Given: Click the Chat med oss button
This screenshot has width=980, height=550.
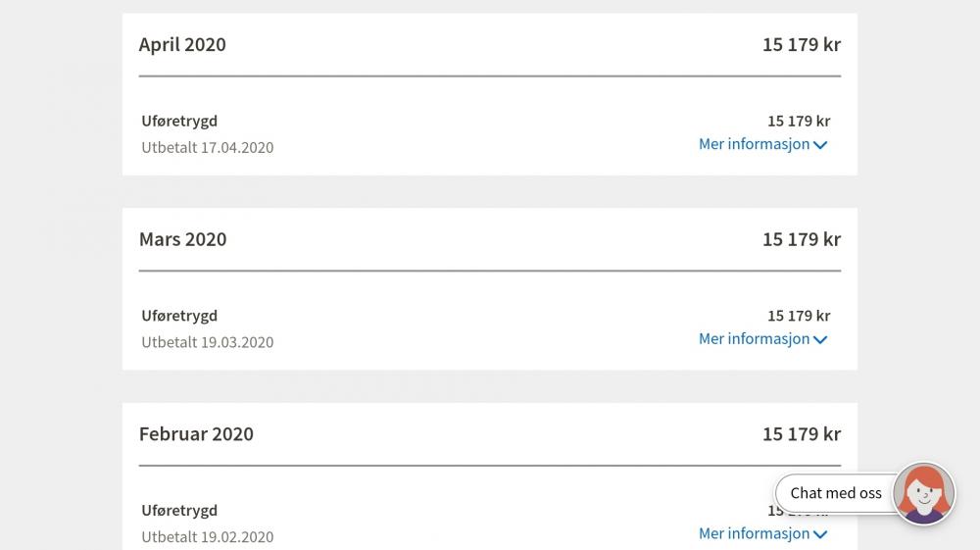Looking at the screenshot, I should [x=836, y=493].
